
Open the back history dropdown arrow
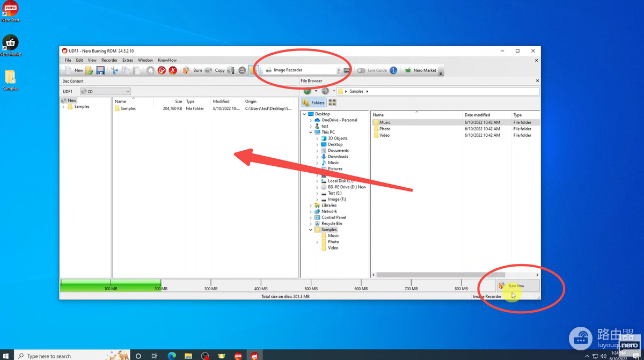click(316, 91)
